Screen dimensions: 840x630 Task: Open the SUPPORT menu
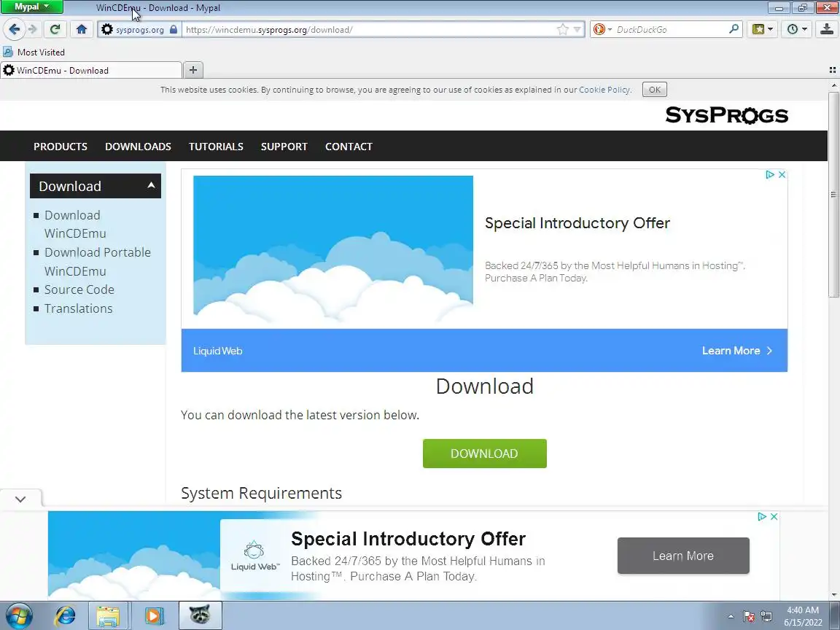pyautogui.click(x=284, y=147)
